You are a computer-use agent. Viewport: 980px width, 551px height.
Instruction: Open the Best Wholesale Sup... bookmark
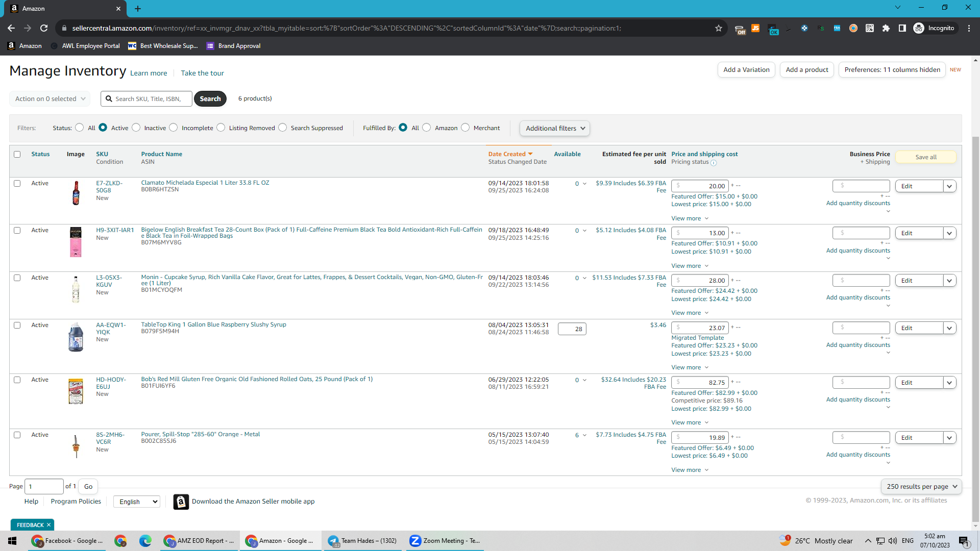(x=163, y=46)
